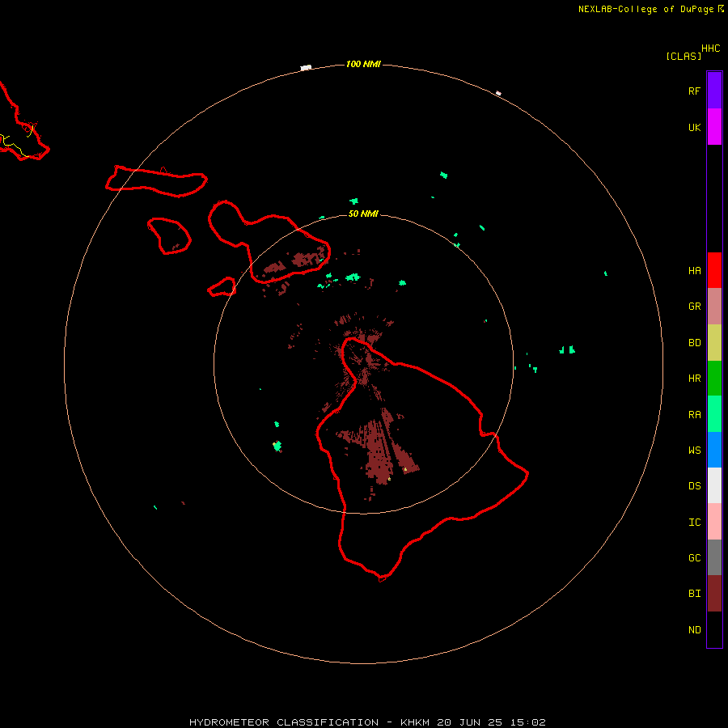
Task: Click the gray GC legend swatch
Action: [714, 557]
